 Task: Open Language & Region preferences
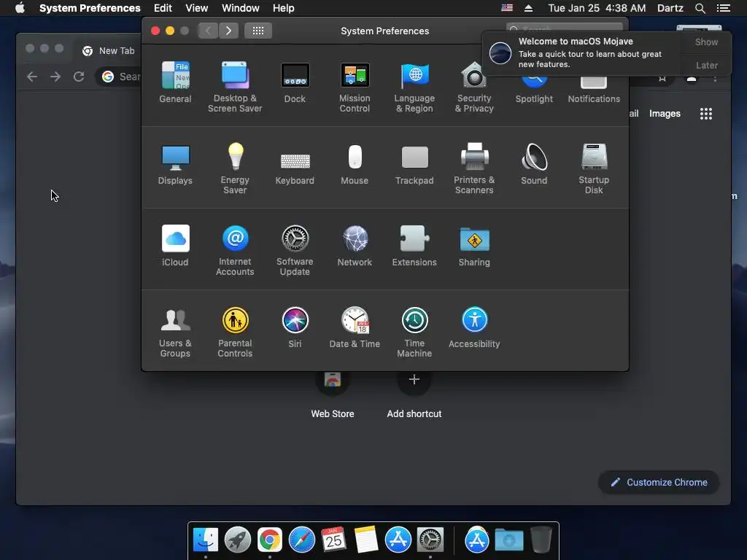tap(414, 87)
